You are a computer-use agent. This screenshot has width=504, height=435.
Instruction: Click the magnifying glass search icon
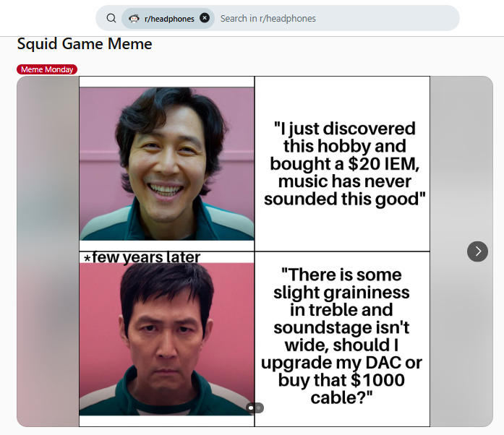pyautogui.click(x=111, y=18)
